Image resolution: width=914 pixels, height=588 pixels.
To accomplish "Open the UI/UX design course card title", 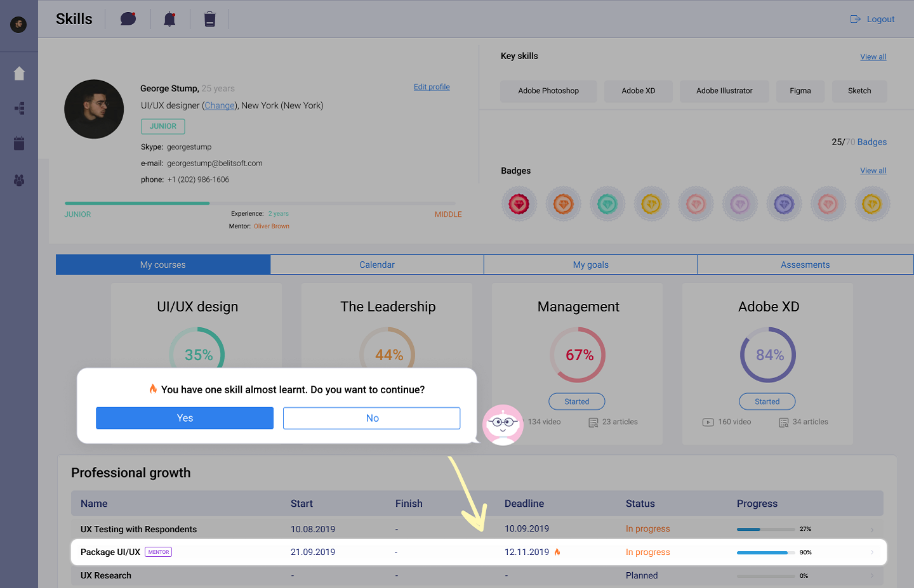I will 197,306.
